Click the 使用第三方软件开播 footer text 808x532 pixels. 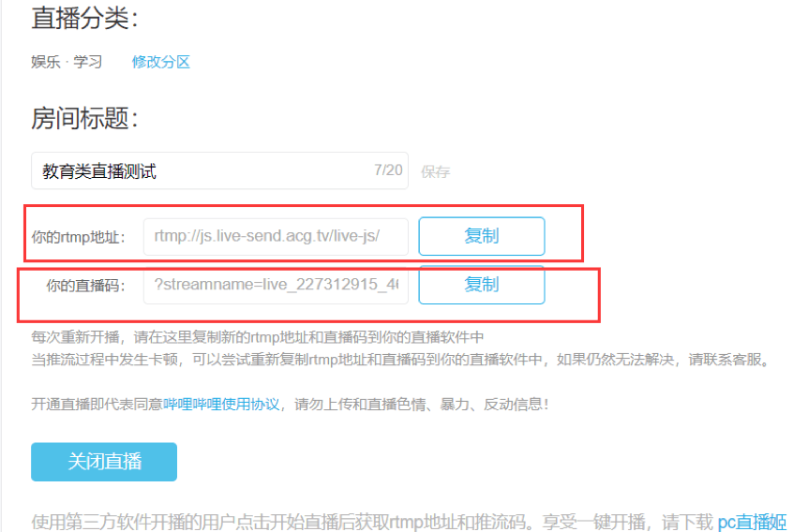374,522
